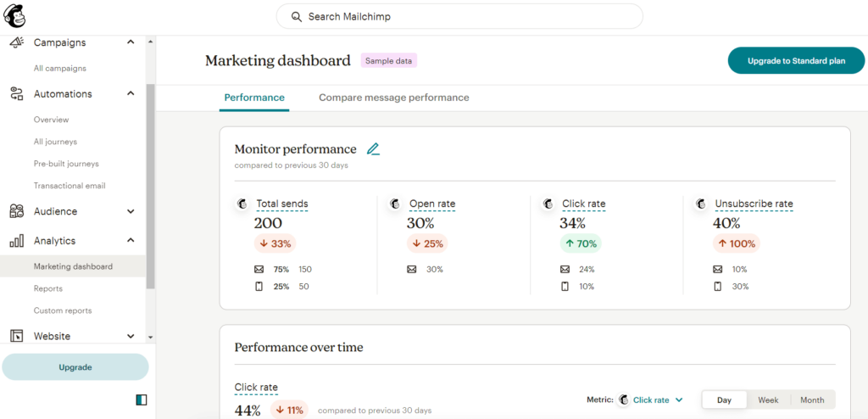Click the Total sends metric label
Viewport: 868px width, 419px height.
[281, 204]
